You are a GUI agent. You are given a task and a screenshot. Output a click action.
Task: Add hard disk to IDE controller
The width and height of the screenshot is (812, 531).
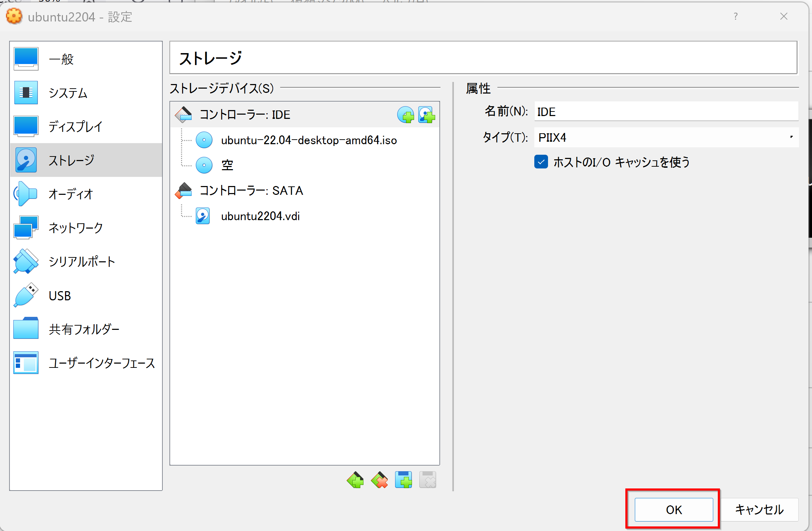[427, 115]
